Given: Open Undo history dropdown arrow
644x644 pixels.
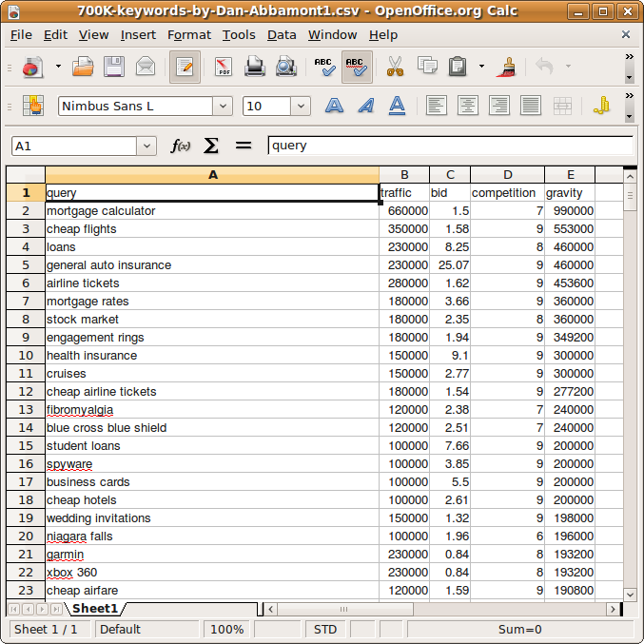Looking at the screenshot, I should click(x=568, y=67).
